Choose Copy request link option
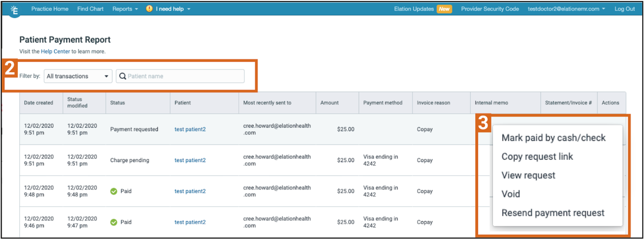This screenshot has width=644, height=239. click(537, 157)
